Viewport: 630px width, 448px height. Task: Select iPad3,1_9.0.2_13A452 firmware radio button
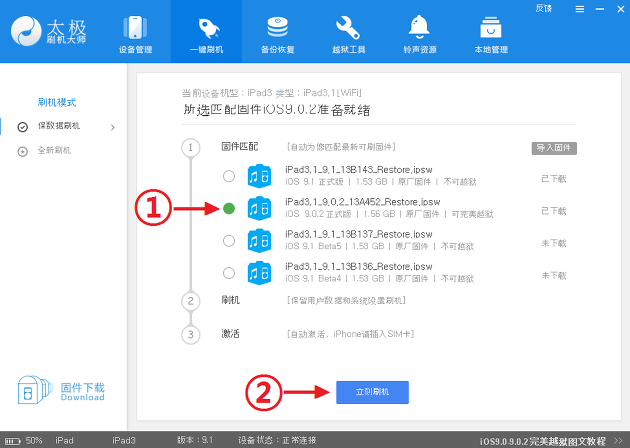[x=229, y=208]
